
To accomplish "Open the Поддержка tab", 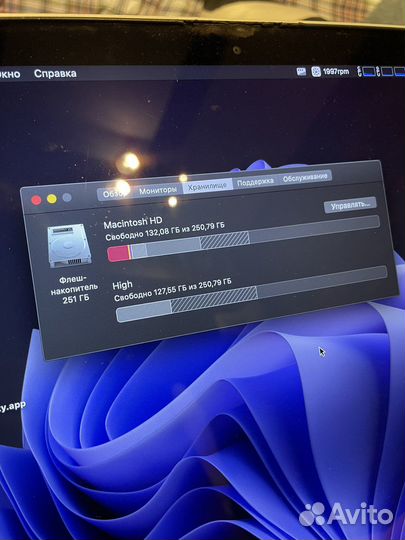I will coord(255,181).
